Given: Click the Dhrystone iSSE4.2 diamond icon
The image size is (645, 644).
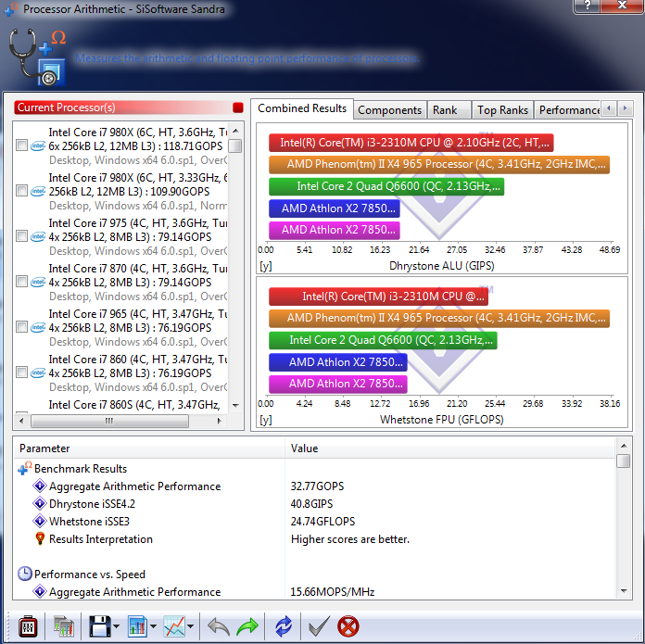Looking at the screenshot, I should click(x=40, y=503).
